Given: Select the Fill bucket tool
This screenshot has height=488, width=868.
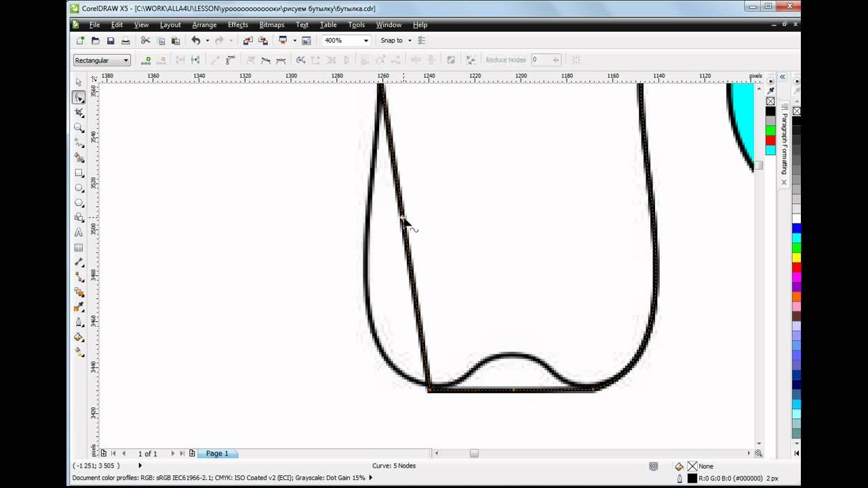Looking at the screenshot, I should click(x=79, y=337).
